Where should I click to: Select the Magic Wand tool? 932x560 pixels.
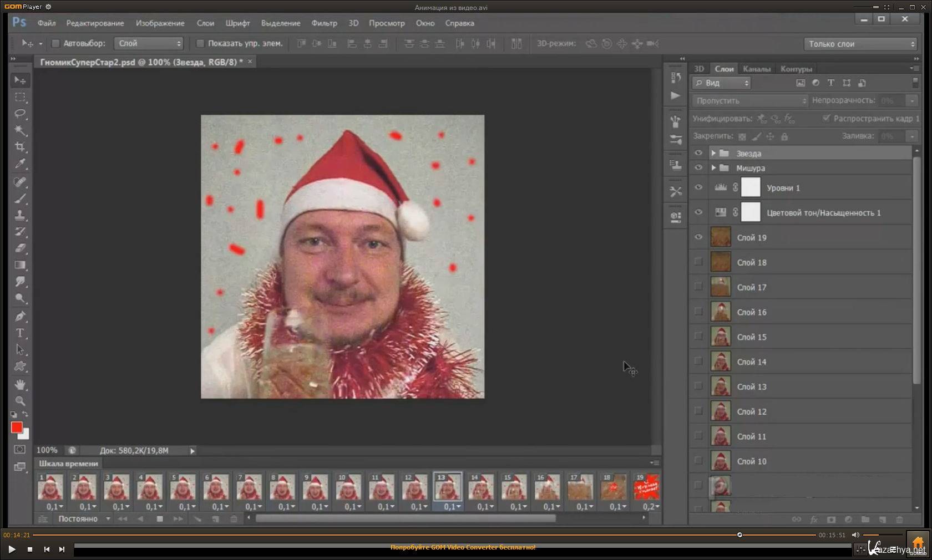[x=21, y=130]
